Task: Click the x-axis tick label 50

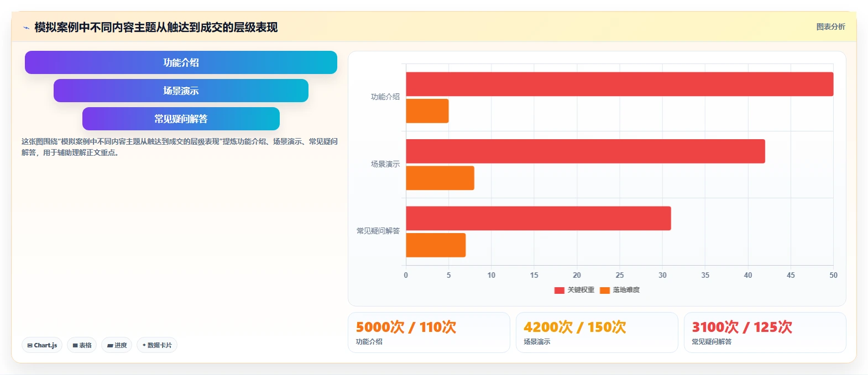Action: 833,275
